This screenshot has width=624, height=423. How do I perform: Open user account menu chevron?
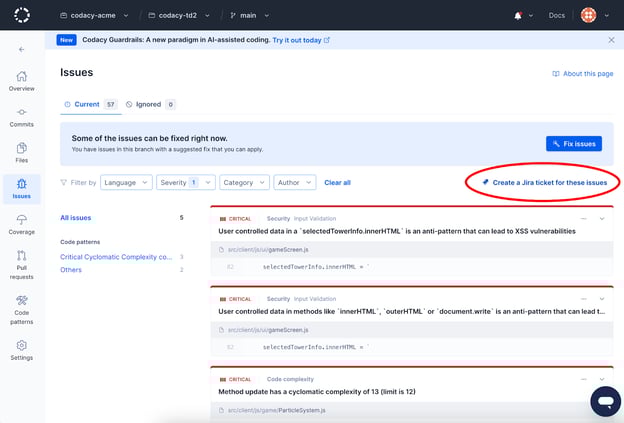(606, 16)
